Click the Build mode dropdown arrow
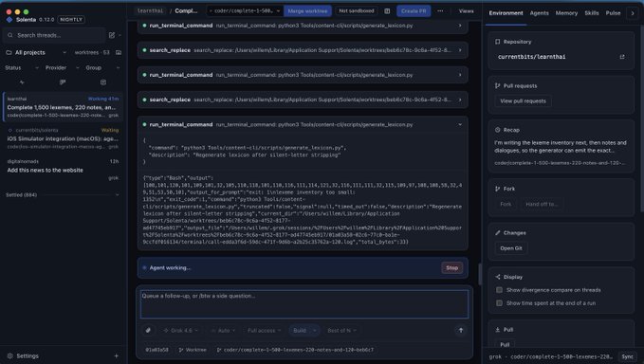The width and height of the screenshot is (644, 364). coord(315,331)
